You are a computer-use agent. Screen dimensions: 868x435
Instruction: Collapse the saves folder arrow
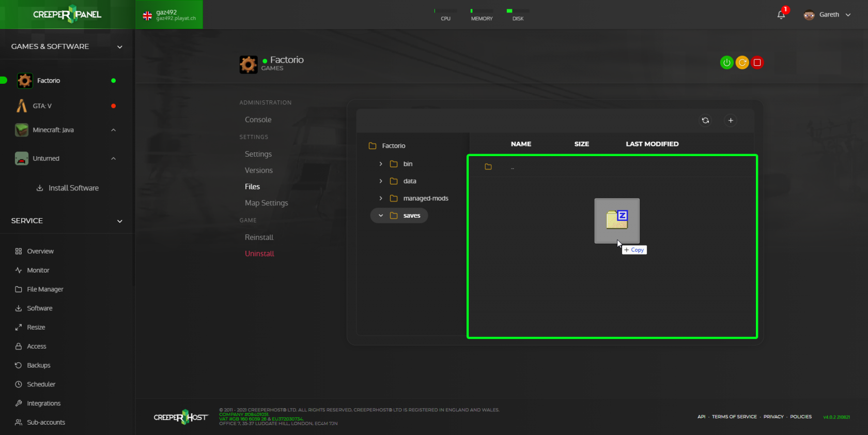(381, 216)
